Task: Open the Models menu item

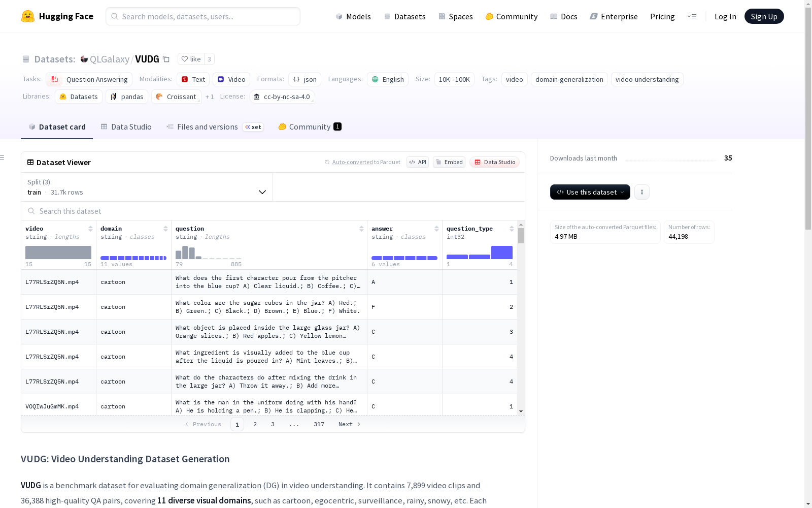Action: click(x=353, y=16)
